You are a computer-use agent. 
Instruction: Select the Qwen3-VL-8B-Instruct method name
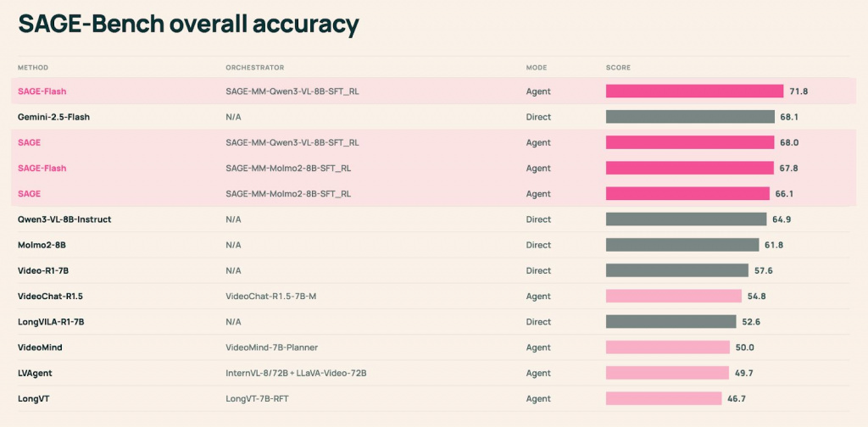pos(64,219)
